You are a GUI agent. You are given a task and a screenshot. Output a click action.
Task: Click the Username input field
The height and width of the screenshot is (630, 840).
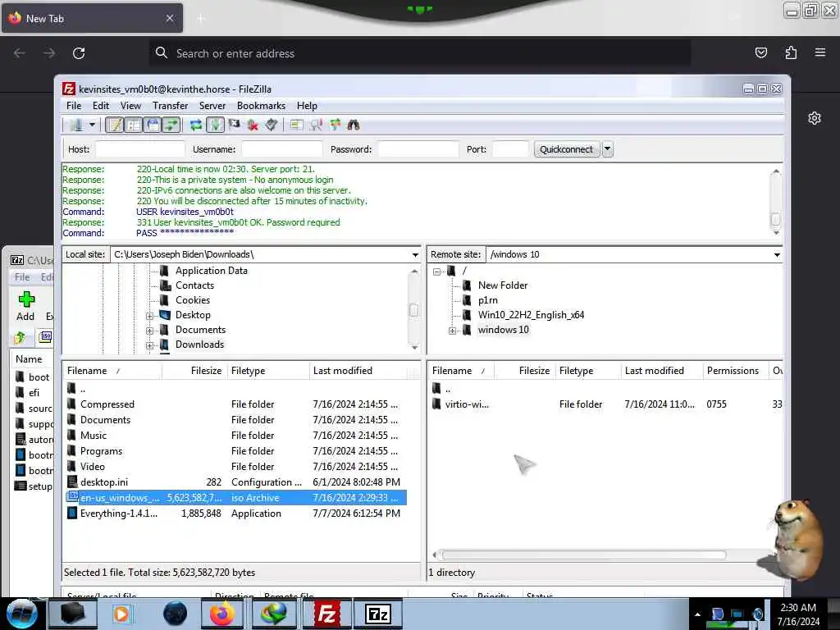282,149
